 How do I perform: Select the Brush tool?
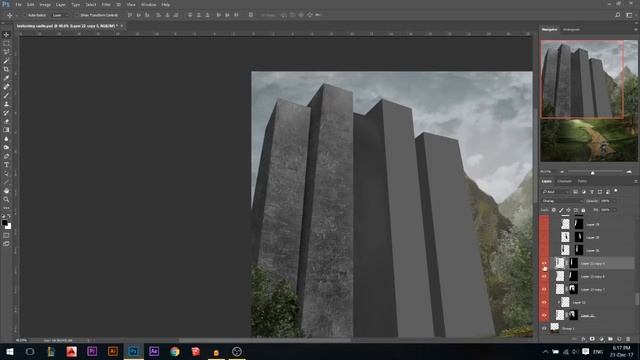[x=6, y=96]
